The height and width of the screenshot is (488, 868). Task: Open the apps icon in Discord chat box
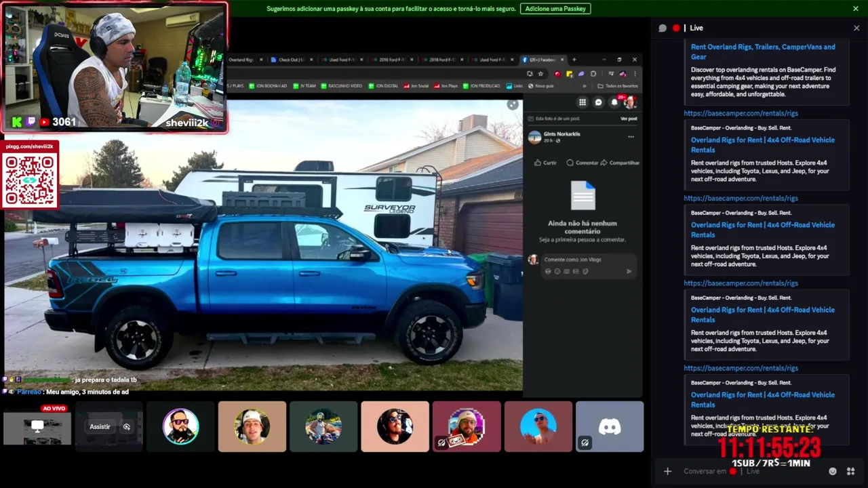[x=850, y=471]
